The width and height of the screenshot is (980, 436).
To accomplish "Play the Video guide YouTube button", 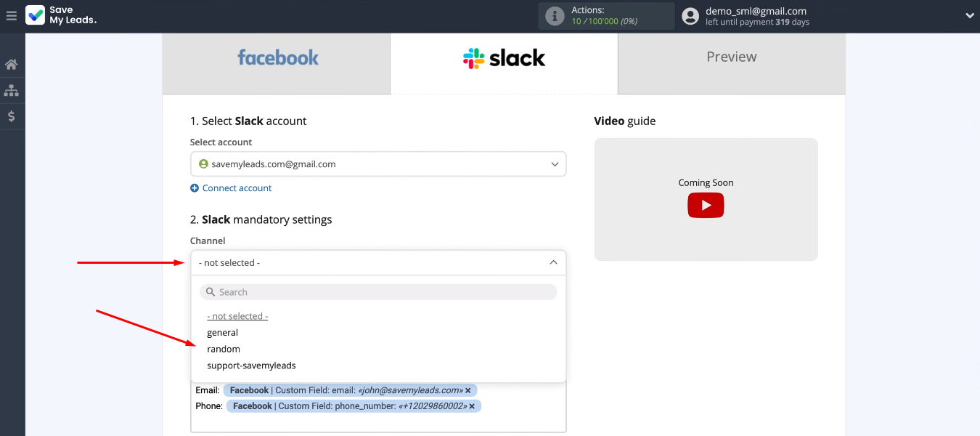I will 706,206.
